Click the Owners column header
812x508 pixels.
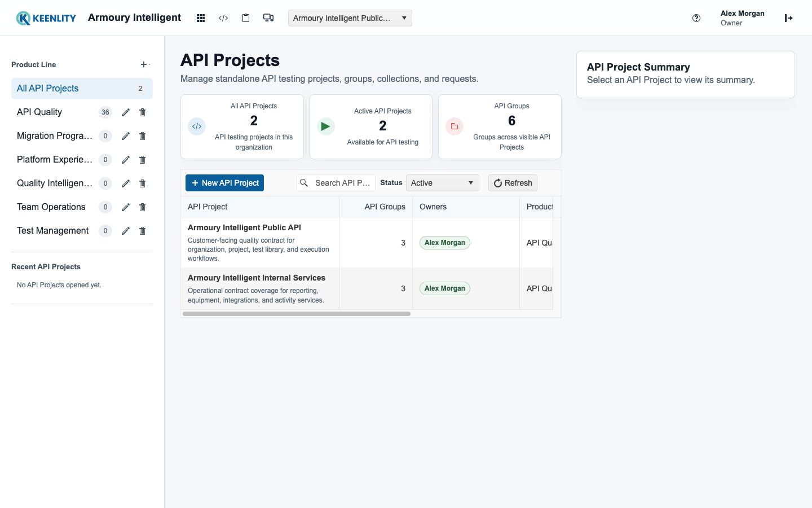tap(466, 207)
